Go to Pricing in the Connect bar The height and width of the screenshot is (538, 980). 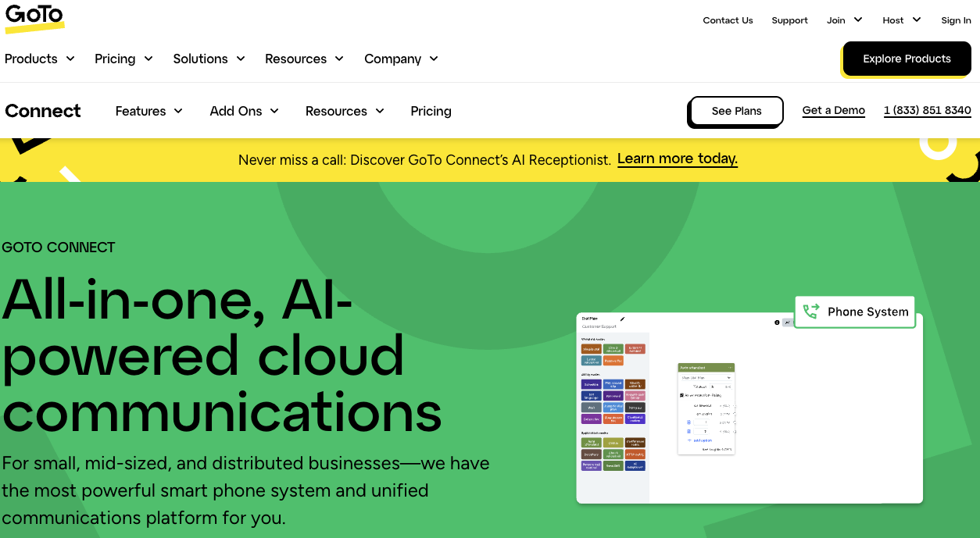(431, 111)
